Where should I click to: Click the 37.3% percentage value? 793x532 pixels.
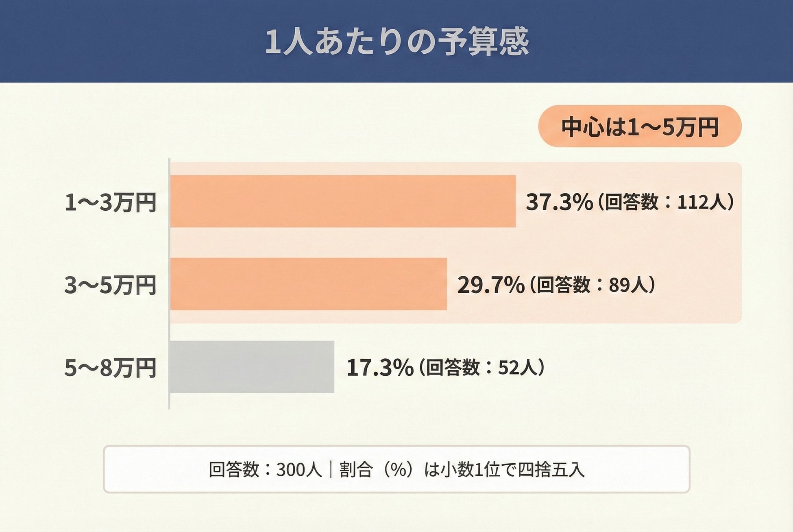[x=559, y=202]
